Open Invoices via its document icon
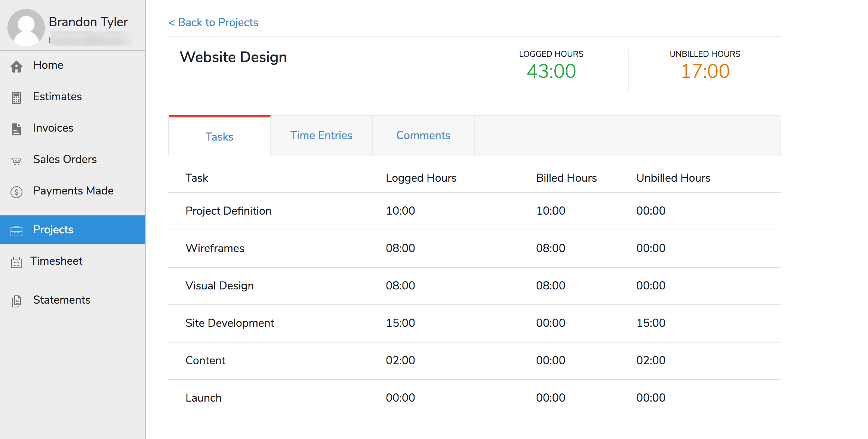The width and height of the screenshot is (868, 439). pyautogui.click(x=16, y=128)
